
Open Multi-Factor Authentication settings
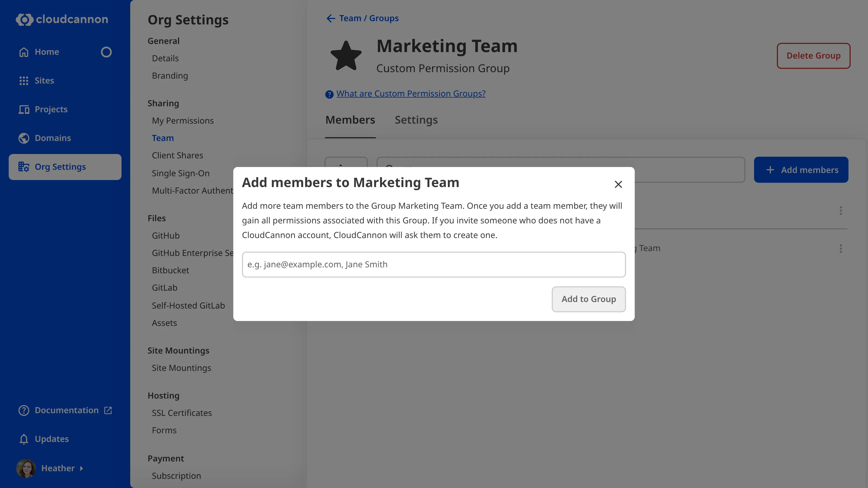[x=192, y=190]
